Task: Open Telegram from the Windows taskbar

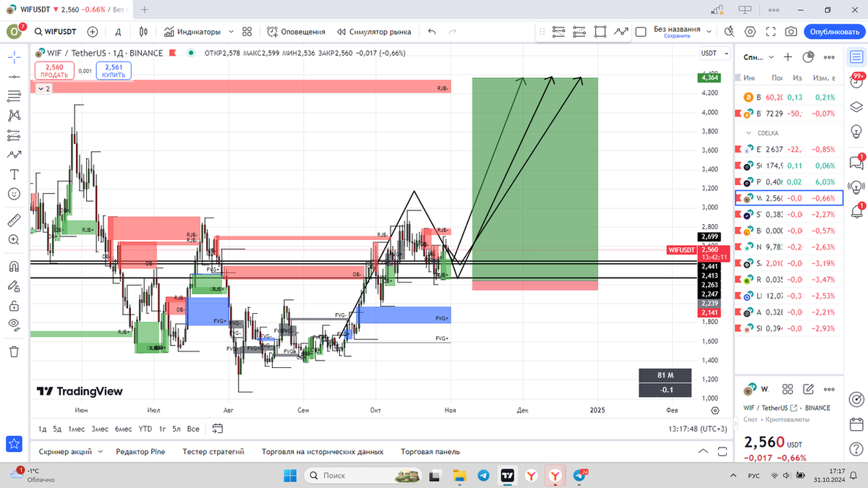Action: (x=482, y=475)
